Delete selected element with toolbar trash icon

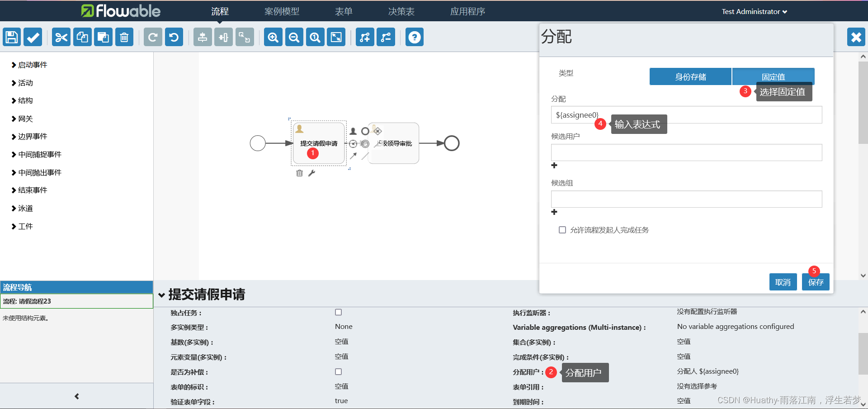click(124, 37)
